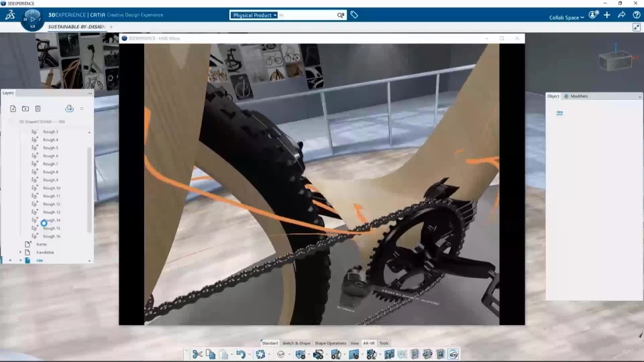
Task: Select the frame layer
Action: pos(42,244)
